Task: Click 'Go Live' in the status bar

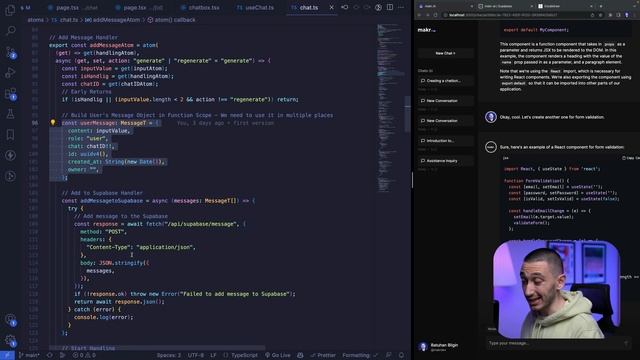Action: pyautogui.click(x=278, y=355)
